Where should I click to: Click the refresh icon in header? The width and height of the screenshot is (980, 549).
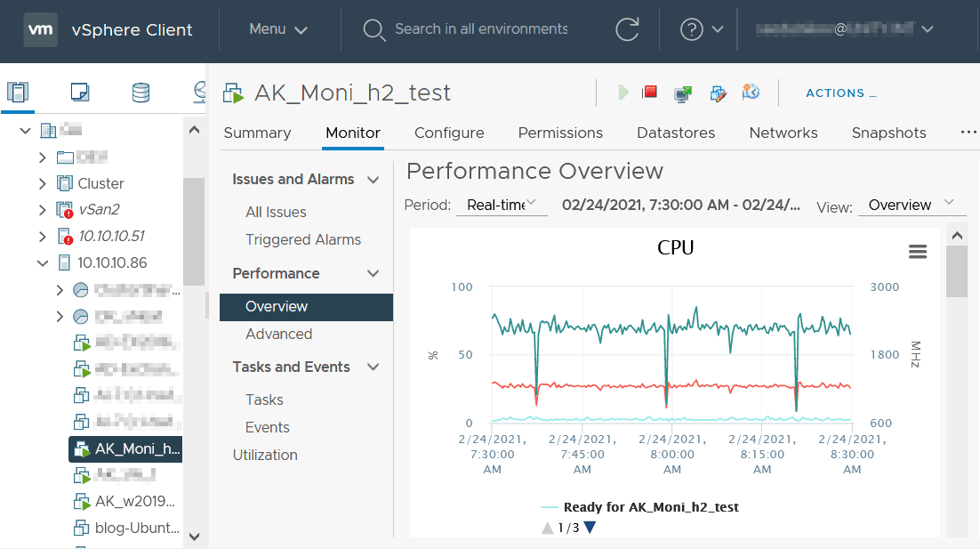(x=627, y=29)
